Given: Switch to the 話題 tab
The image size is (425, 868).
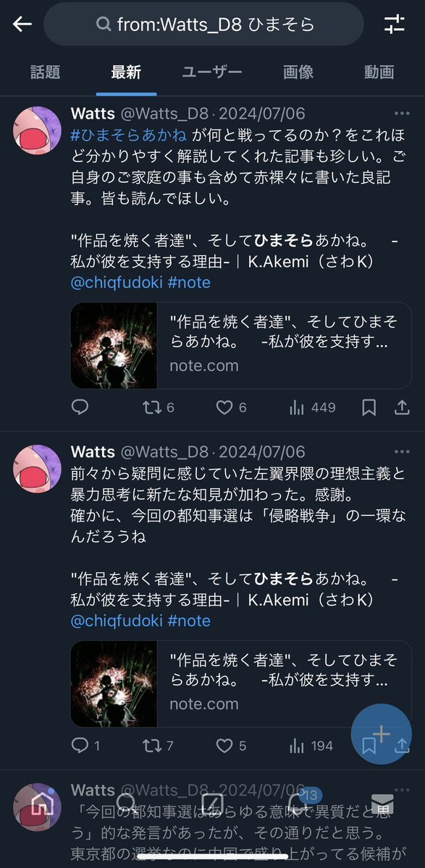Looking at the screenshot, I should 45,72.
